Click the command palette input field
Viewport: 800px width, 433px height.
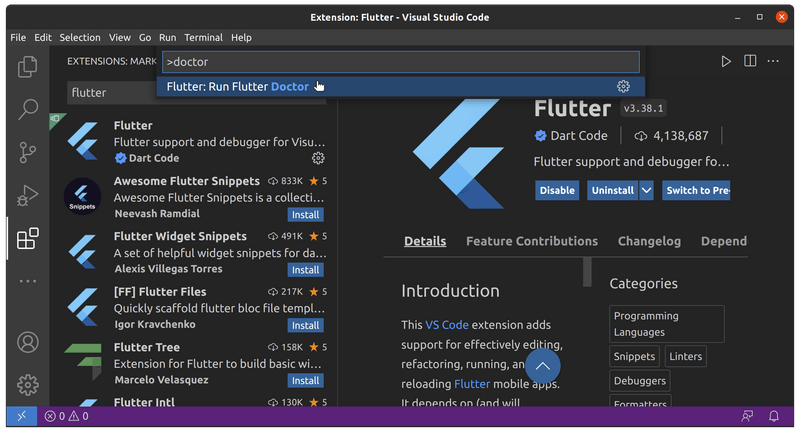click(400, 62)
